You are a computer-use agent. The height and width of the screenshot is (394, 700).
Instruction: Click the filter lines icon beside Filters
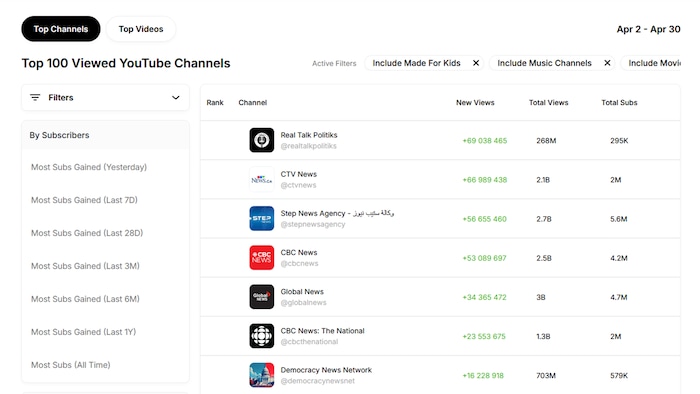point(35,97)
